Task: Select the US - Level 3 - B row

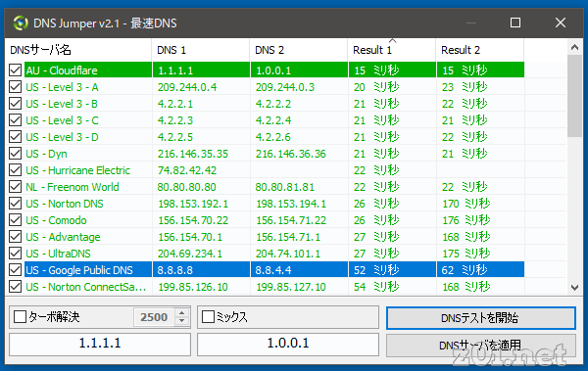Action: click(x=285, y=104)
